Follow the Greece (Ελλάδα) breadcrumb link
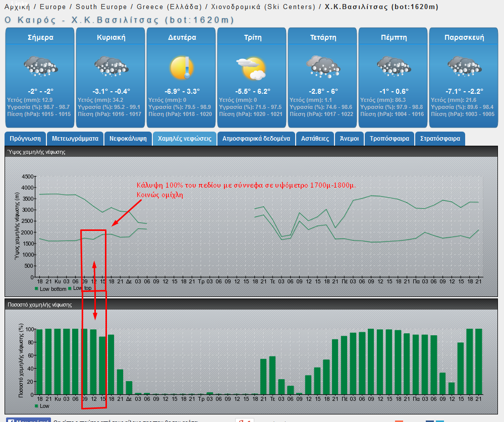504x422 pixels. [170, 7]
